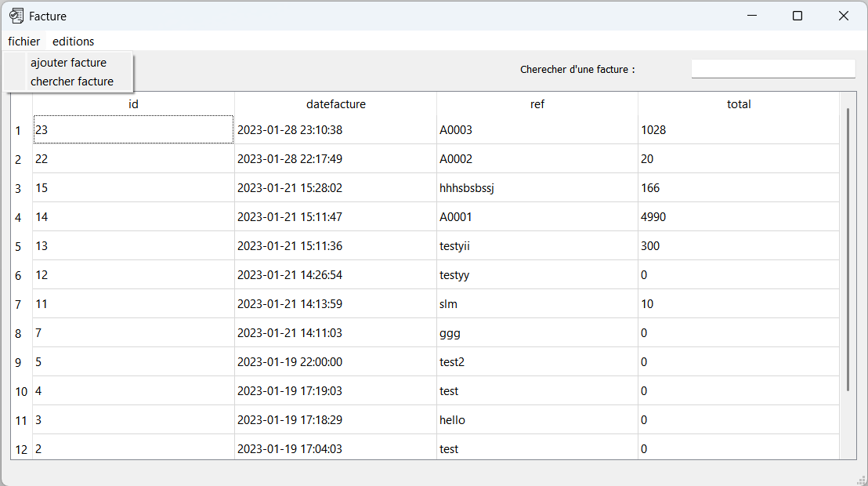Select the date cell 2023-01-19 22:00:00
Screen dimensions: 868x486
pyautogui.click(x=335, y=362)
